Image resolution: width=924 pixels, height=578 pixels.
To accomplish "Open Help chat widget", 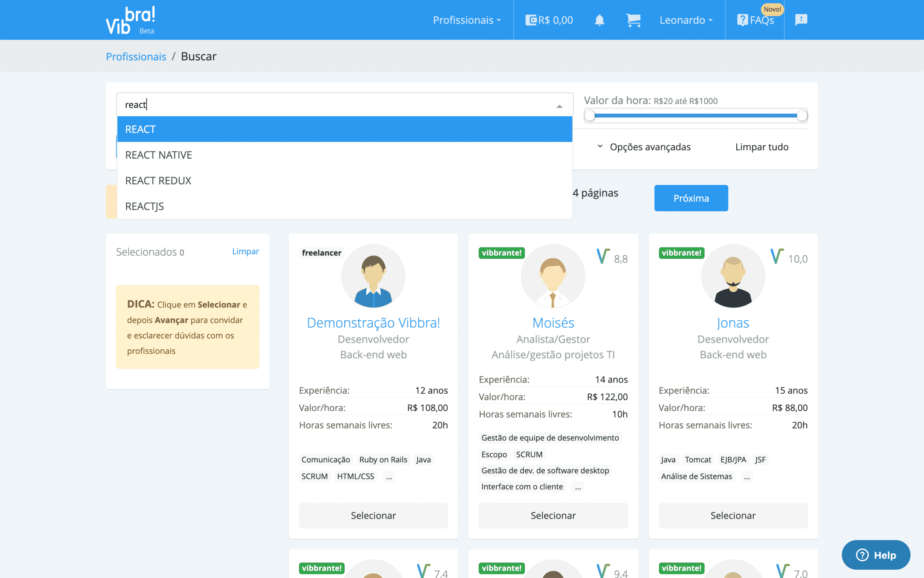I will click(x=876, y=555).
